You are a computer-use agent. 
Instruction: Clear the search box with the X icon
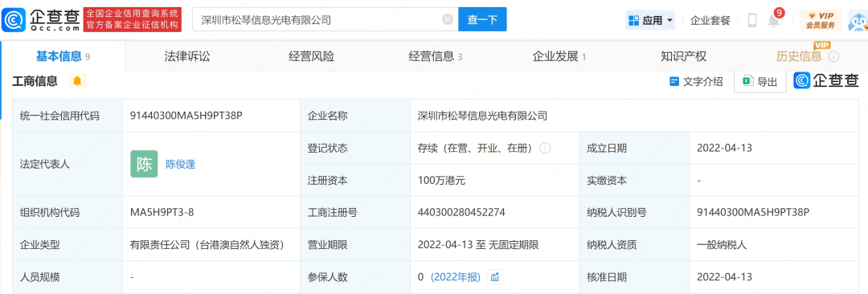pyautogui.click(x=448, y=20)
